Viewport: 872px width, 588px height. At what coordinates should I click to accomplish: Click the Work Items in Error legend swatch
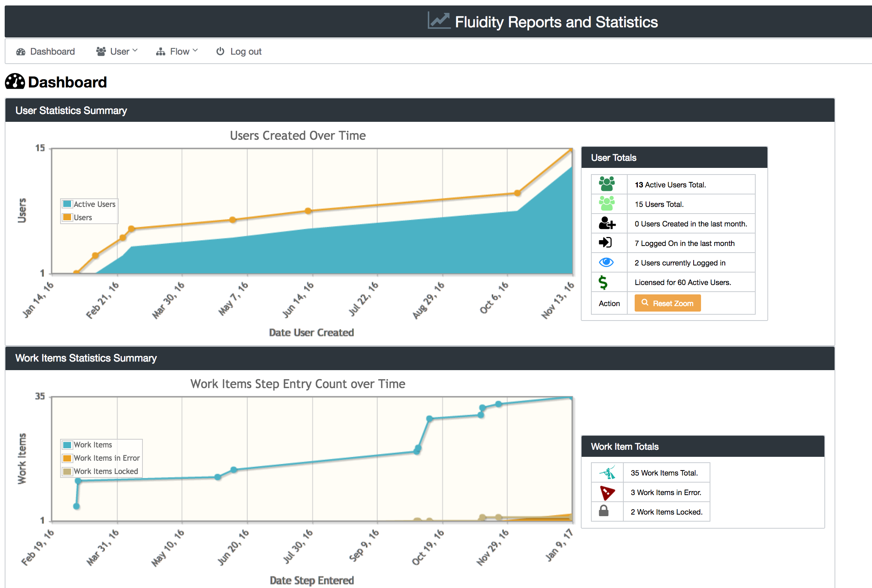click(67, 458)
